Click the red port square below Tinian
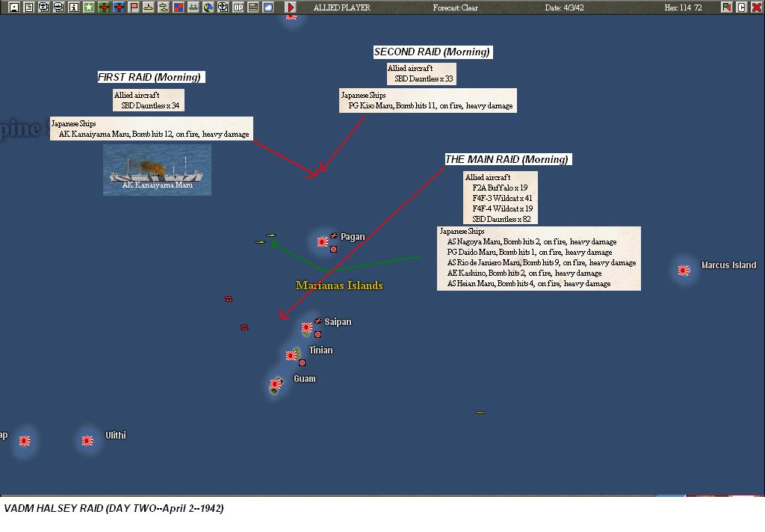Screen dimensions: 765x532 pos(302,362)
